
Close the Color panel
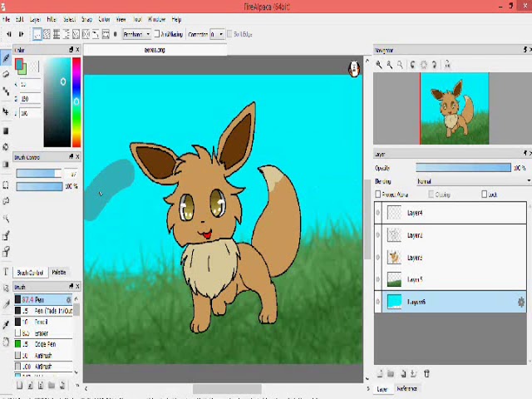pos(77,50)
